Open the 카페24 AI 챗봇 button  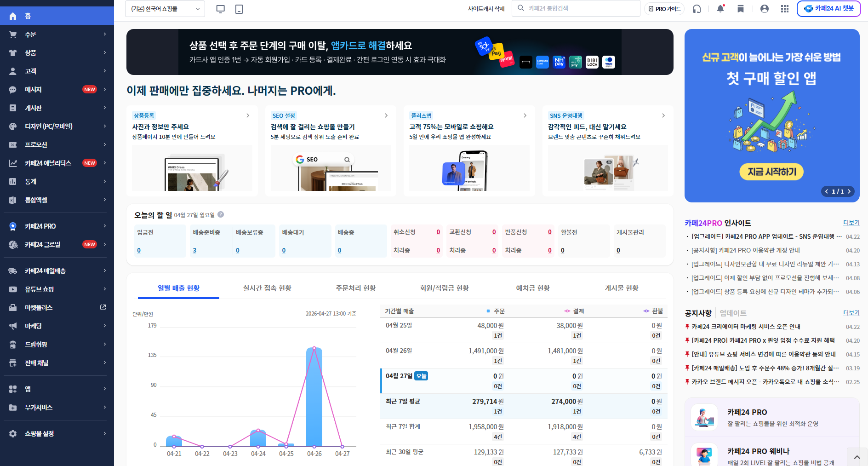pyautogui.click(x=828, y=9)
